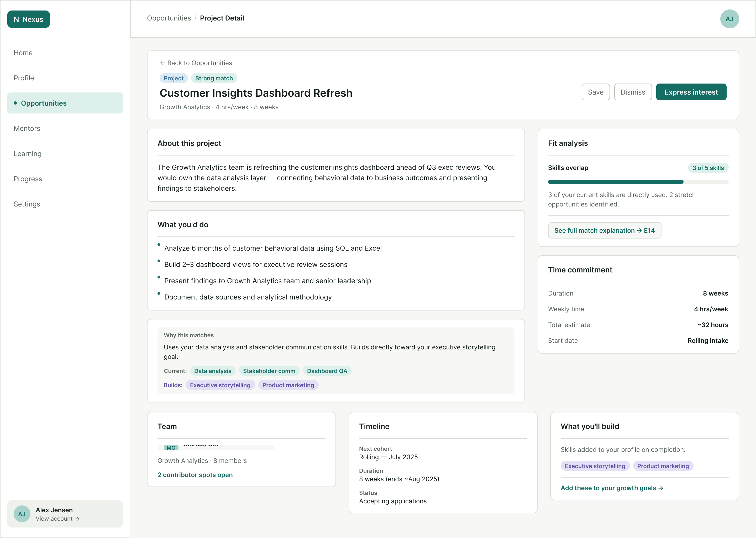Click the 'Rolling intake' Start date value
The image size is (756, 538).
coord(708,341)
